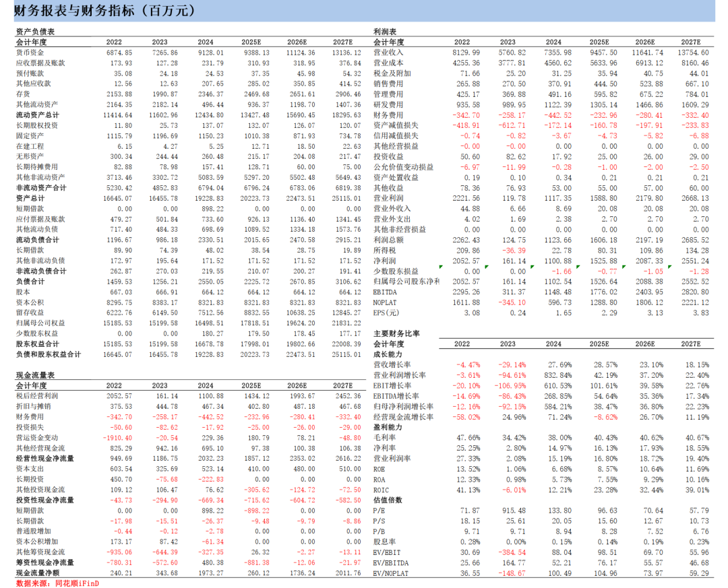Screen dimensions: 728x588
Task: Select the 营业成本 row label
Action: 388,63
